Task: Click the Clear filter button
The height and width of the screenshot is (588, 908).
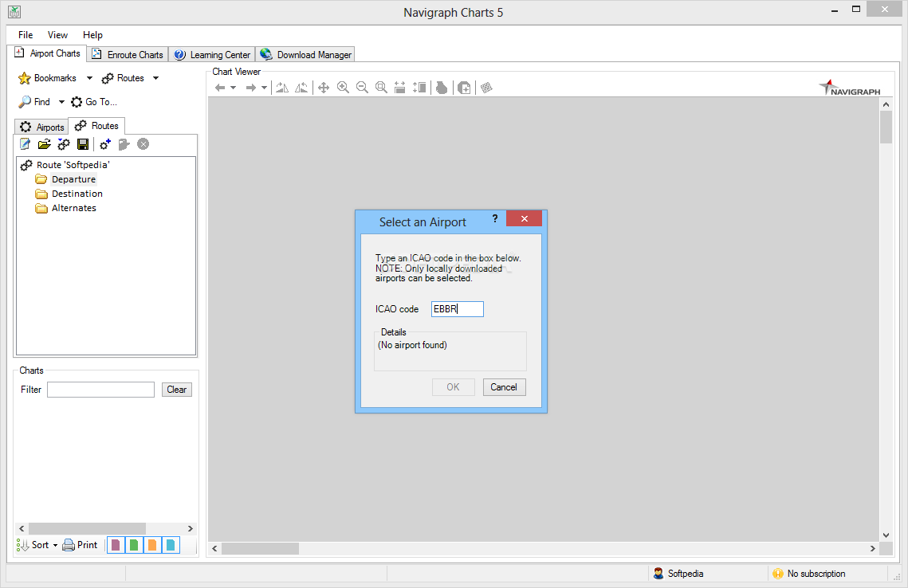Action: [x=177, y=390]
